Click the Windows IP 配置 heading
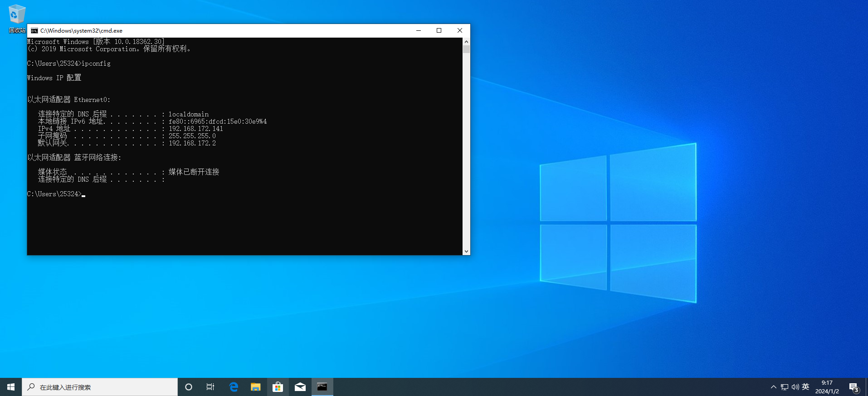This screenshot has width=868, height=396. click(54, 78)
